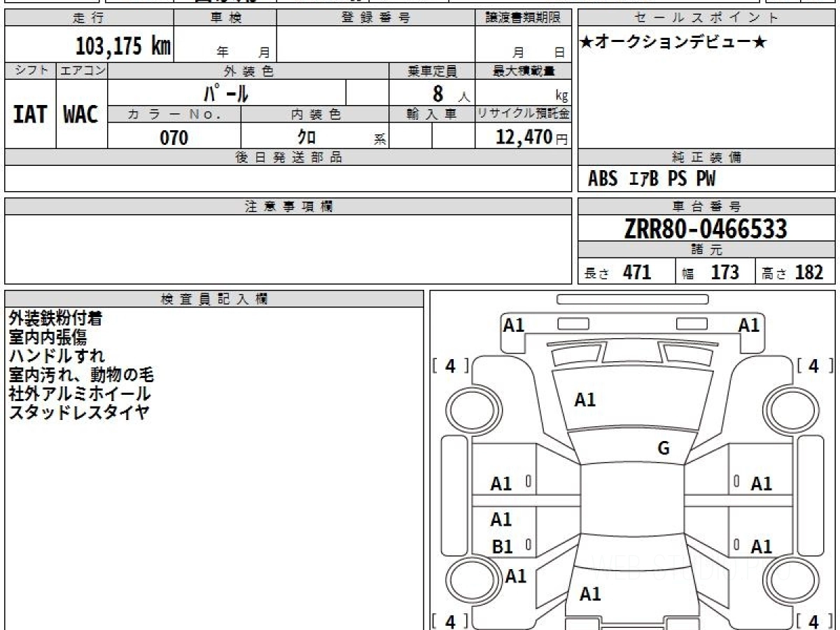The height and width of the screenshot is (630, 840).
Task: Click the B1 damage mark on the diagram
Action: click(x=502, y=547)
